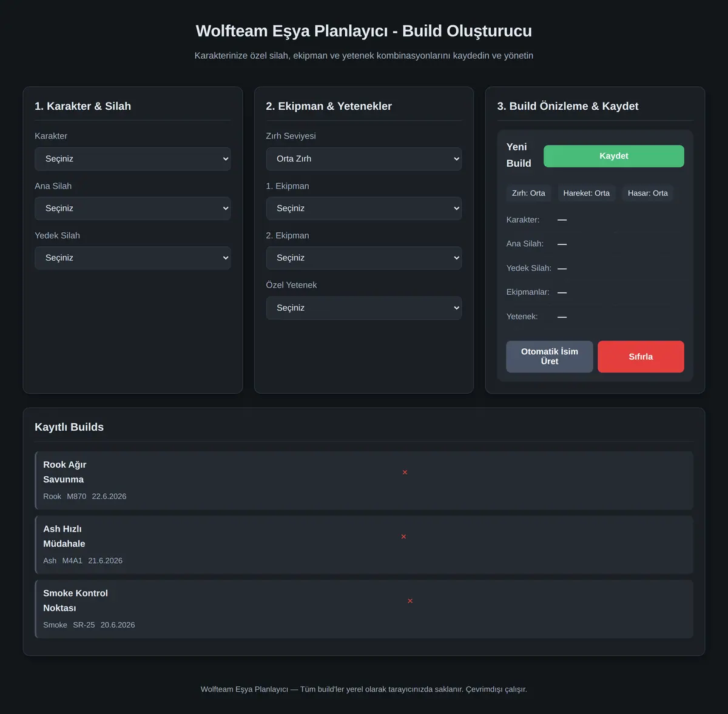This screenshot has height=714, width=728.
Task: Remove the Smoke Kontrol Noktası build
Action: [410, 601]
